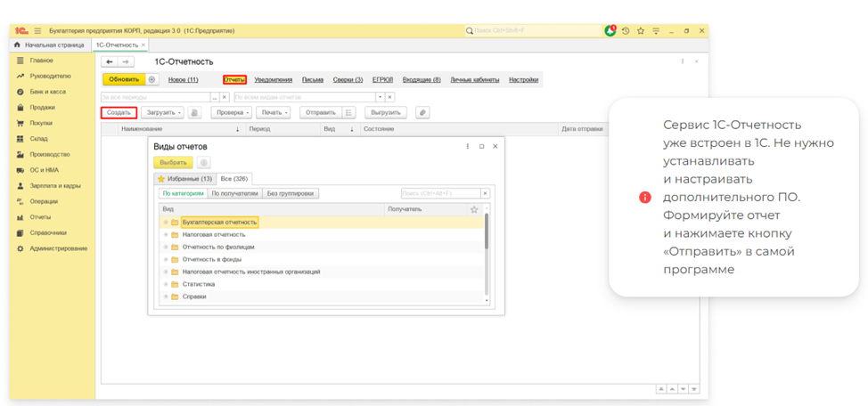This screenshot has height=406, width=868.
Task: Clear the report type filter
Action: [390, 97]
